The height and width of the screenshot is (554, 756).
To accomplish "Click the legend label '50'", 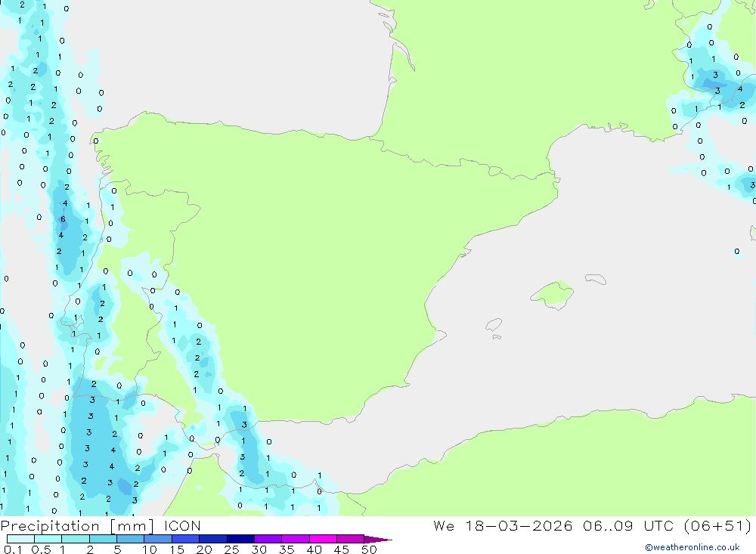I will pyautogui.click(x=369, y=549).
